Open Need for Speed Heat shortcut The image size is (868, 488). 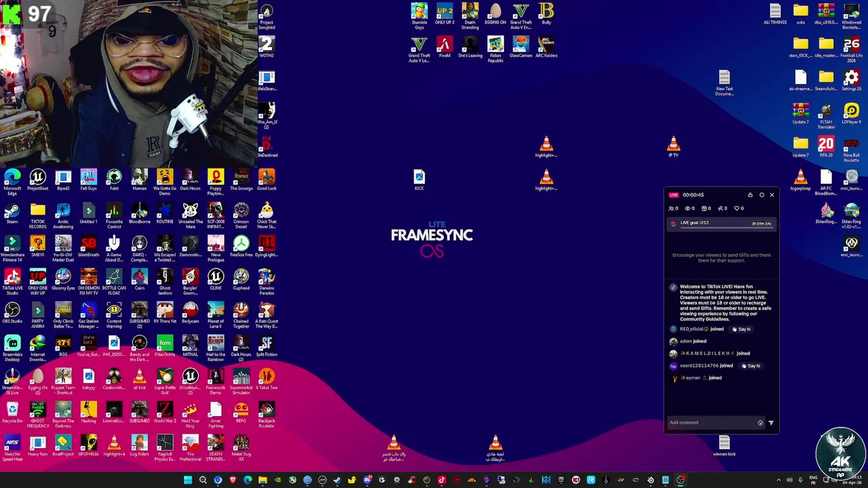click(12, 447)
